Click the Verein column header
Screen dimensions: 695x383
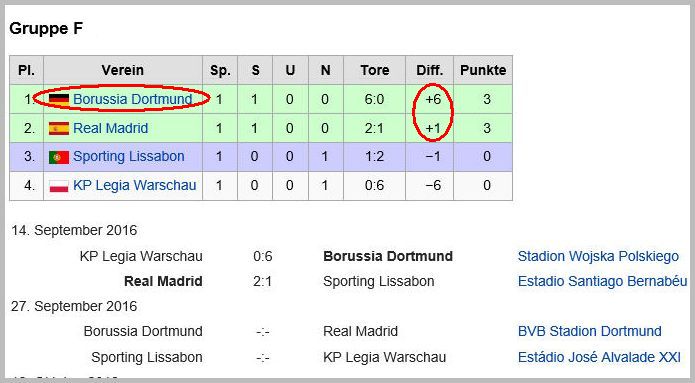(123, 70)
